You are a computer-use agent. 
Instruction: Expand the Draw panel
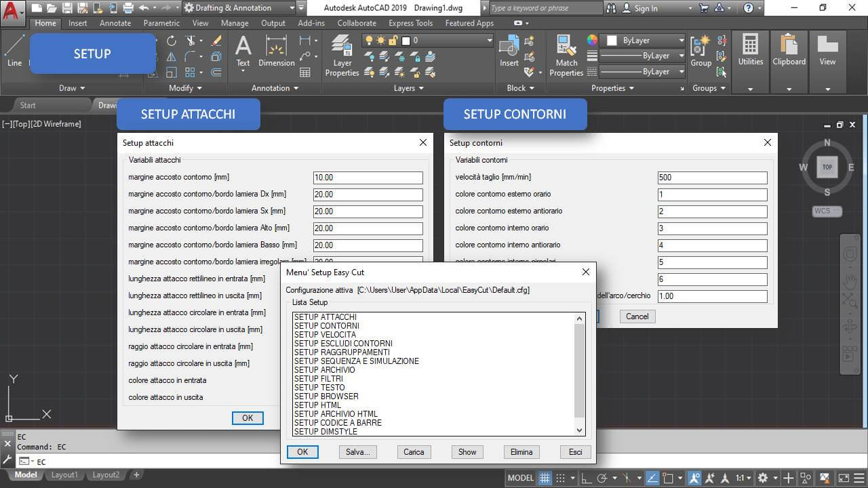click(x=72, y=88)
